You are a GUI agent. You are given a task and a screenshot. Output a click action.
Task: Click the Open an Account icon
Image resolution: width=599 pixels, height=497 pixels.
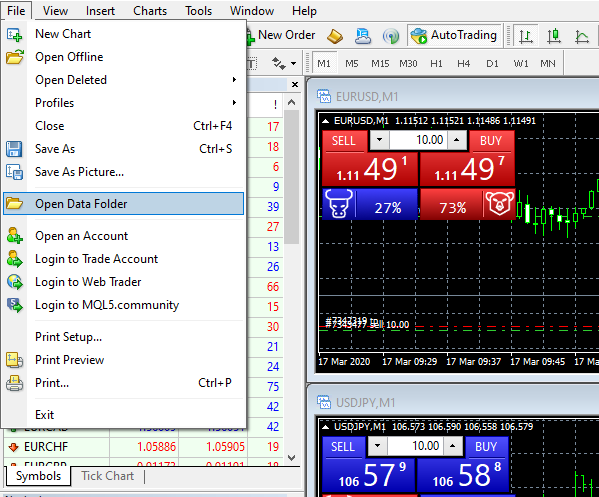15,236
